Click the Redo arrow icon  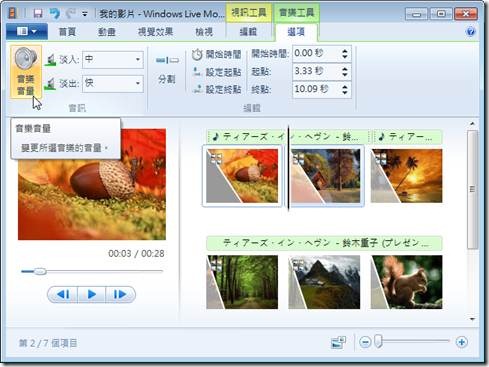pyautogui.click(x=71, y=14)
